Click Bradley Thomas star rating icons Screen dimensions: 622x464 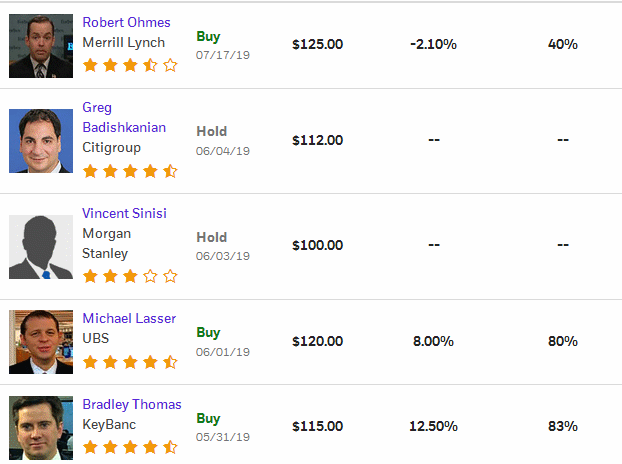[130, 447]
